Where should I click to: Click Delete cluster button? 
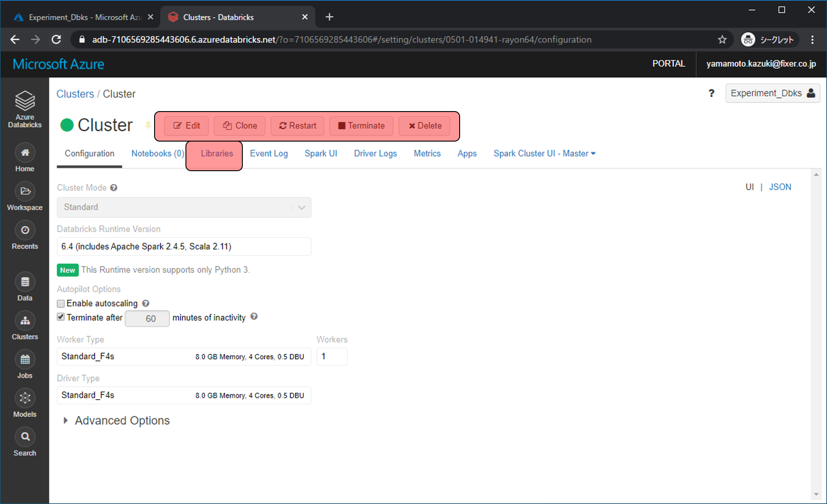click(425, 126)
